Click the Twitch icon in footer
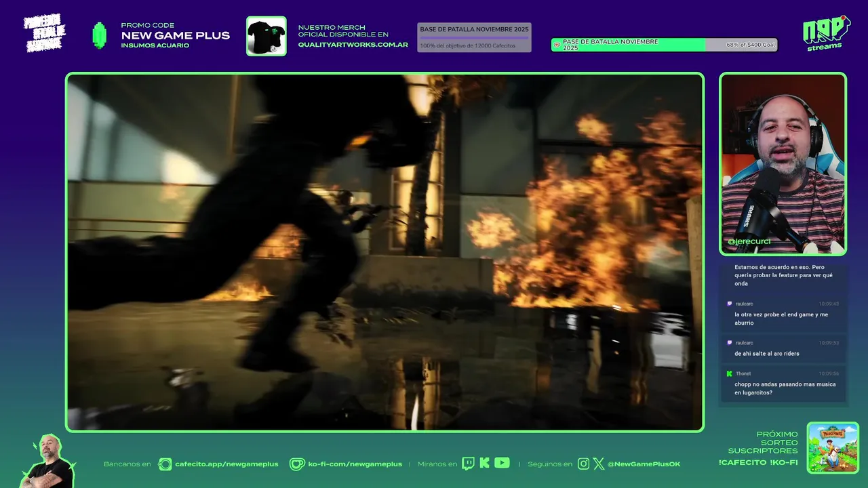The height and width of the screenshot is (488, 868). pos(468,464)
